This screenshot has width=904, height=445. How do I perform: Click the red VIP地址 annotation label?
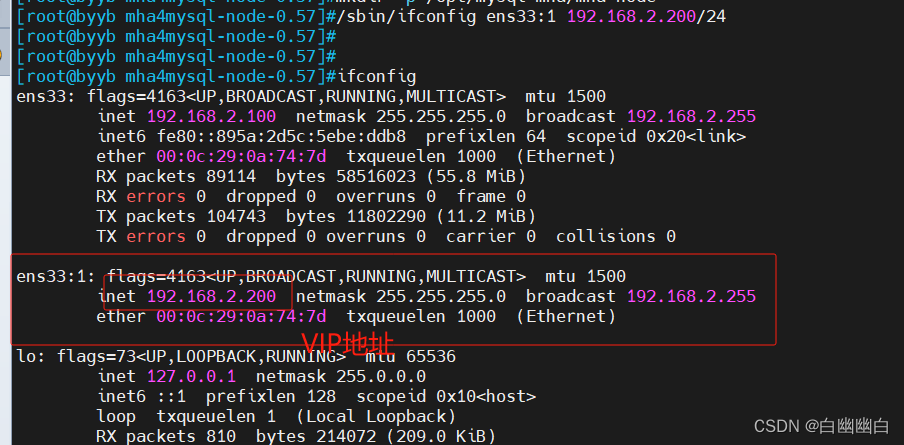(x=347, y=344)
